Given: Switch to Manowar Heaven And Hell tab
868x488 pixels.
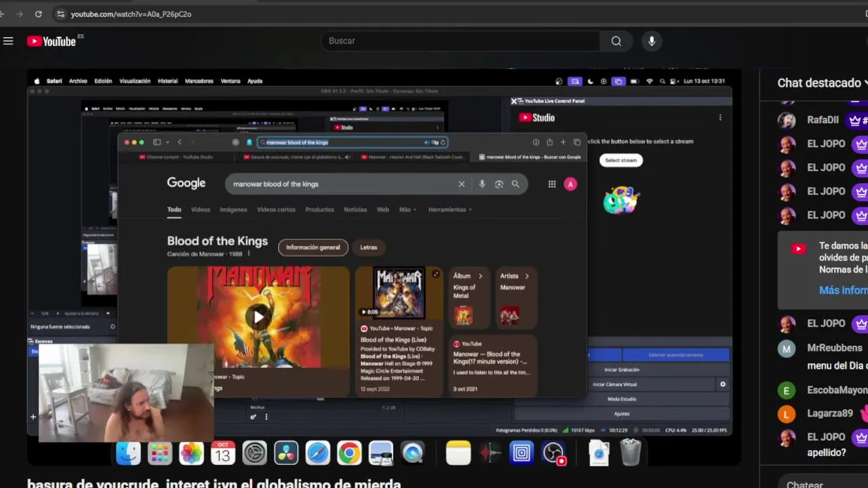Looking at the screenshot, I should click(413, 157).
